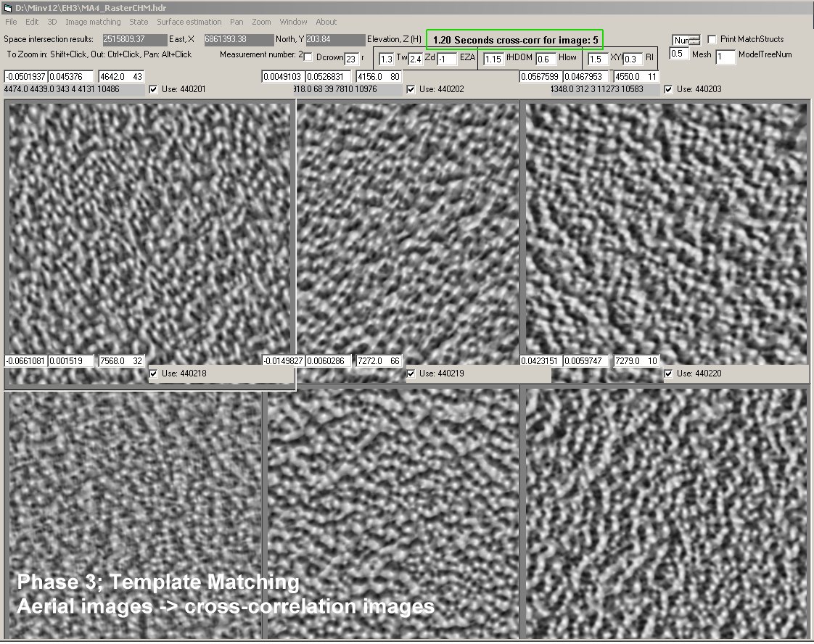Click the Dcrown value field showing 23
Viewport: 814px width, 644px height.
pos(351,59)
